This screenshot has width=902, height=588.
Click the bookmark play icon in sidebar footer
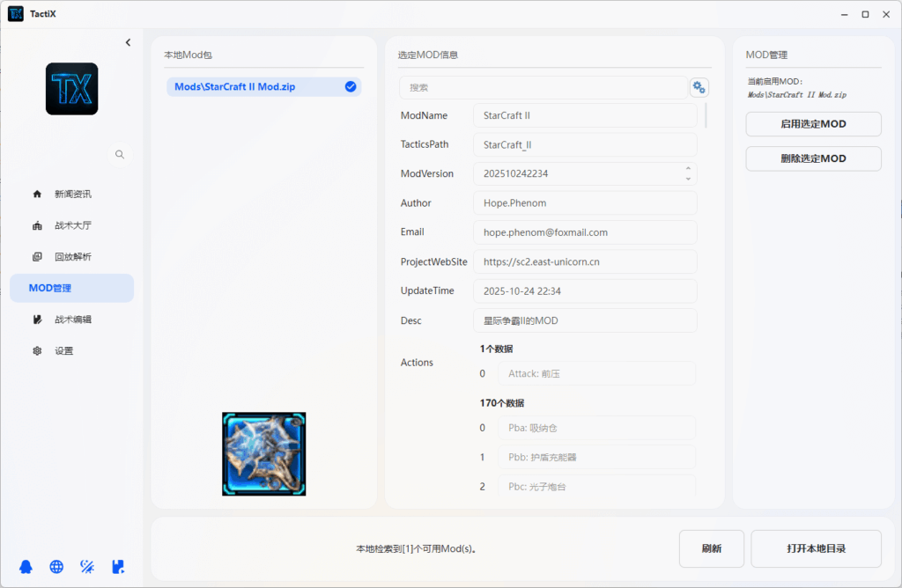pyautogui.click(x=118, y=567)
